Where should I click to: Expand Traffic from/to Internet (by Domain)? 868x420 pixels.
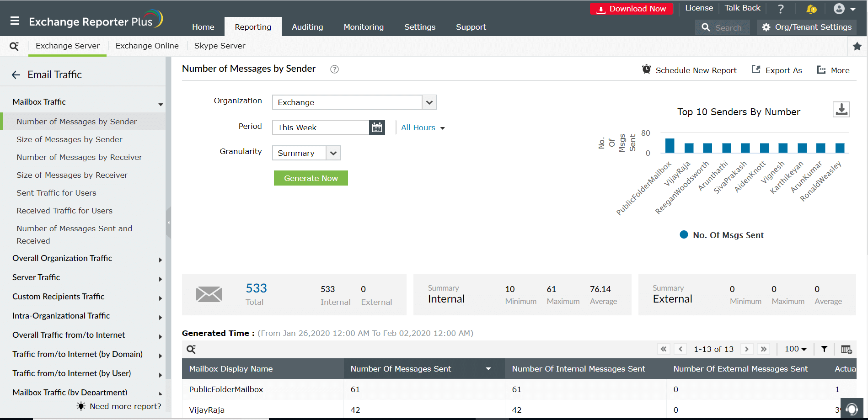pos(161,356)
